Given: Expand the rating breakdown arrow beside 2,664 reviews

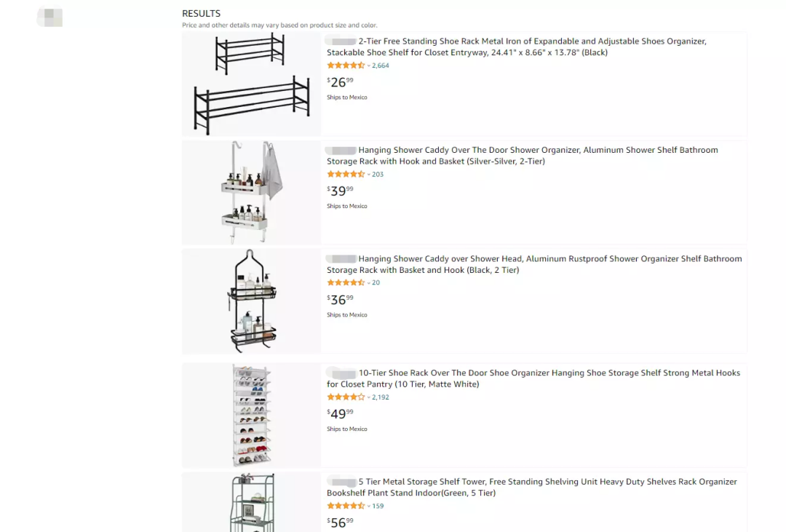Looking at the screenshot, I should point(368,65).
